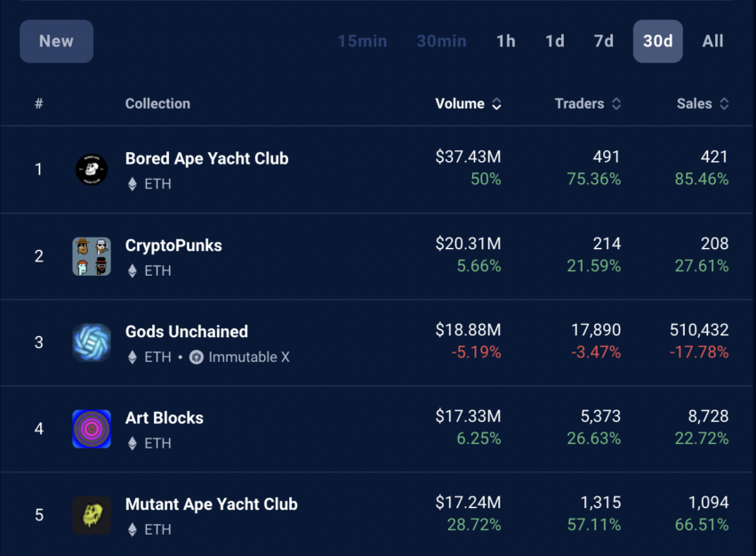Viewport: 756px width, 556px height.
Task: Click the Mutant Ape Yacht Club icon
Action: [92, 515]
